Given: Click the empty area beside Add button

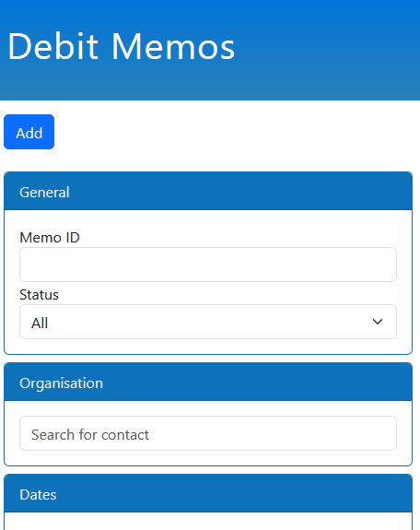Looking at the screenshot, I should (x=237, y=132).
